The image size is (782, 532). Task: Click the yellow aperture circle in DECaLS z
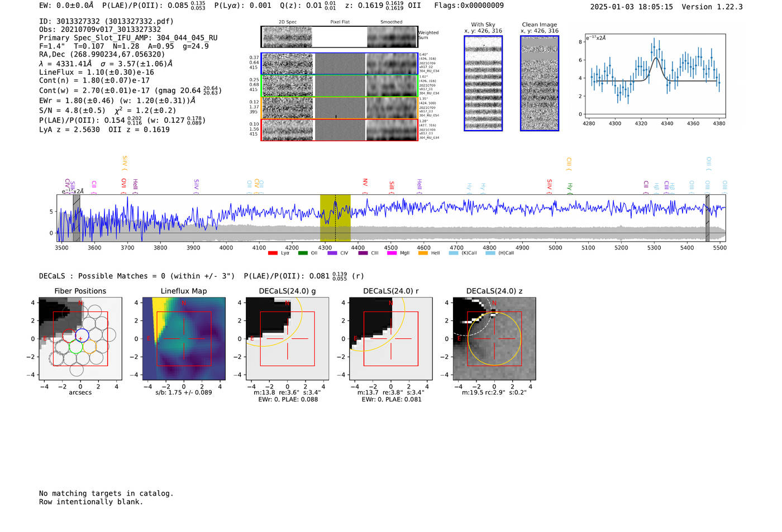click(494, 339)
